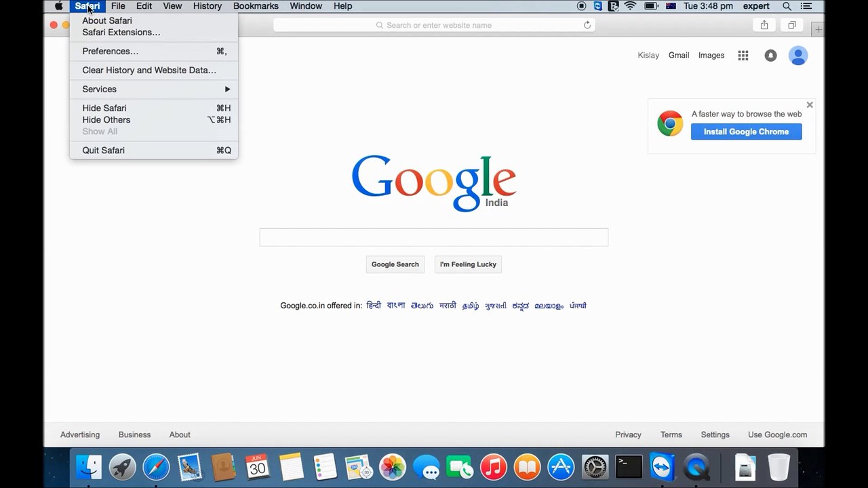Select Clear History and Website Data…
The height and width of the screenshot is (488, 868).
(154, 70)
